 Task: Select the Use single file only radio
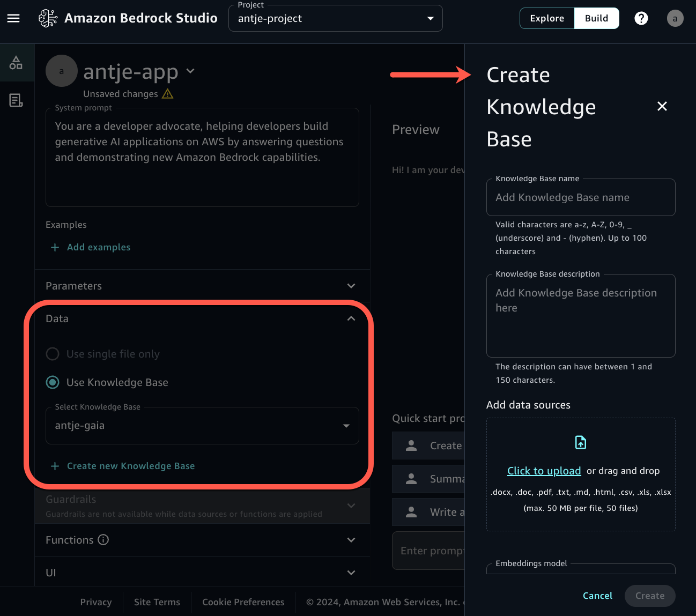(x=52, y=354)
